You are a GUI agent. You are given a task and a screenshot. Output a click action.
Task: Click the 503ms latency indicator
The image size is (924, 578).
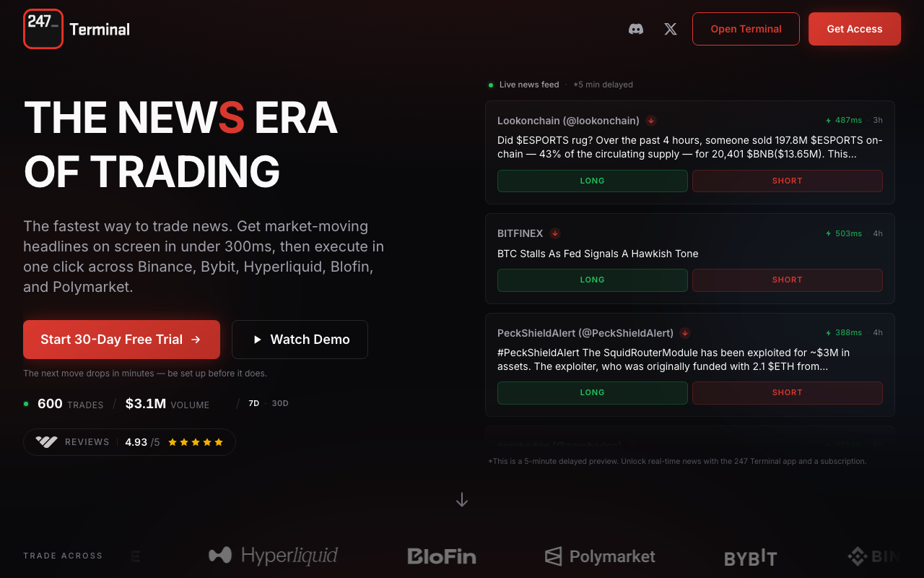click(x=844, y=233)
